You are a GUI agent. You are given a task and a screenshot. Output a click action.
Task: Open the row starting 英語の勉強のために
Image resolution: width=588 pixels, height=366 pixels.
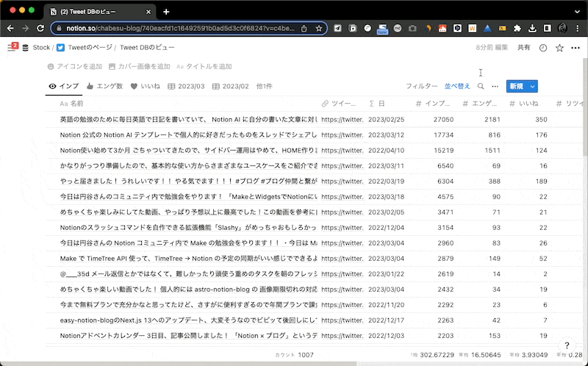coord(188,120)
